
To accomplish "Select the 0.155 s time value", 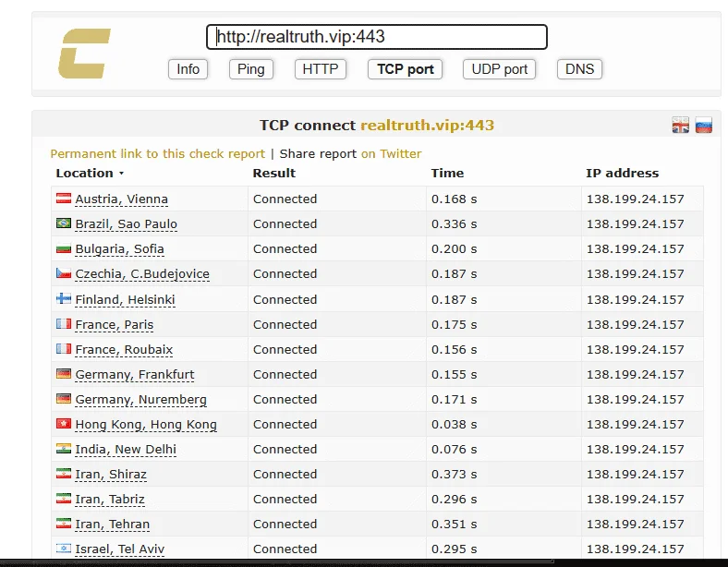I will (454, 374).
